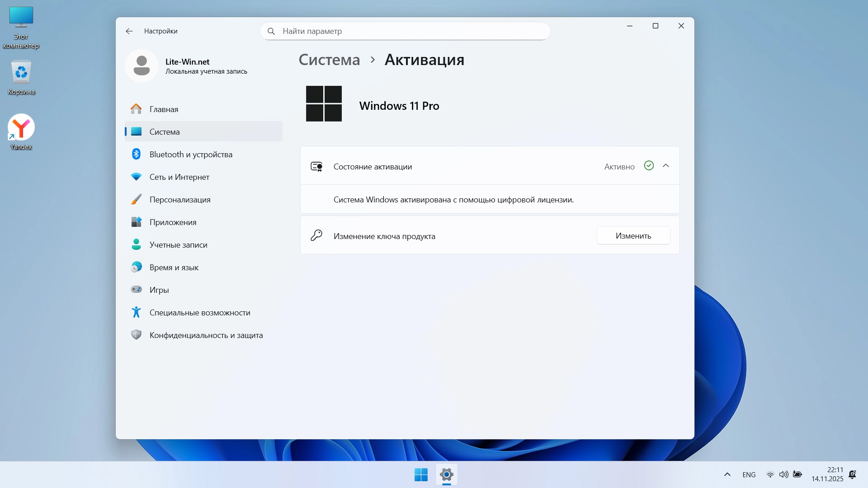Click the Приложения sidebar icon
This screenshot has width=868, height=488.
pyautogui.click(x=136, y=222)
